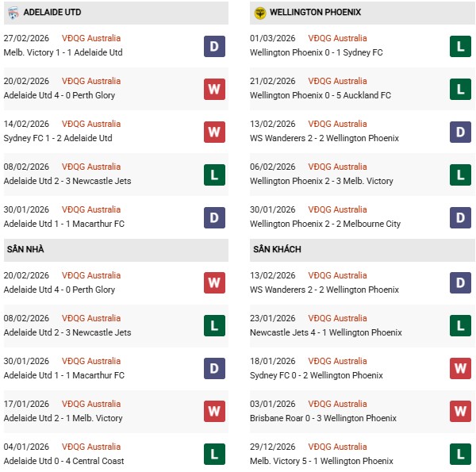Viewport: 476px width, 472px height.
Task: Click the L badge for Adelaide Utd 0 - 4 Central Coast
Action: (x=214, y=455)
